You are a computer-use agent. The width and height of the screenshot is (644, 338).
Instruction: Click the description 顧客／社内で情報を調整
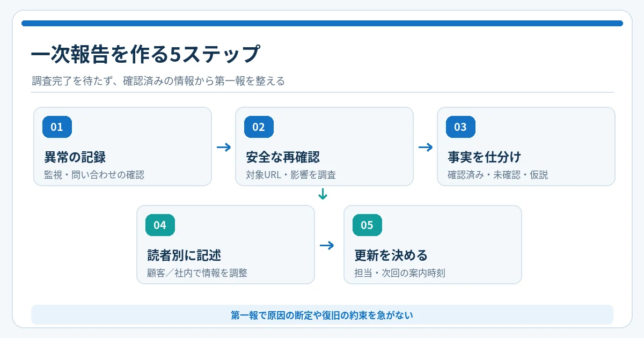pos(197,273)
